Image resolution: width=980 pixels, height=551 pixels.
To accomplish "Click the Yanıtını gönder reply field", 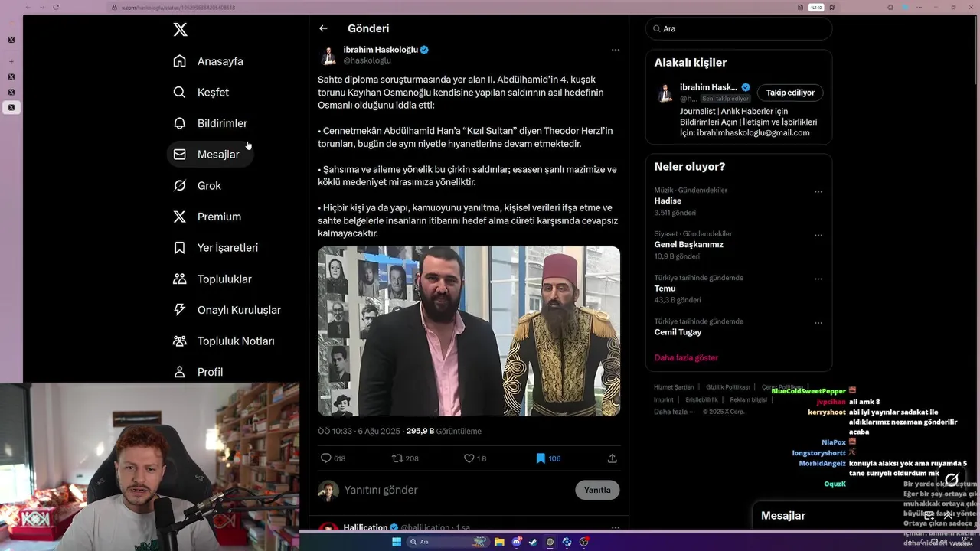I will tap(456, 490).
